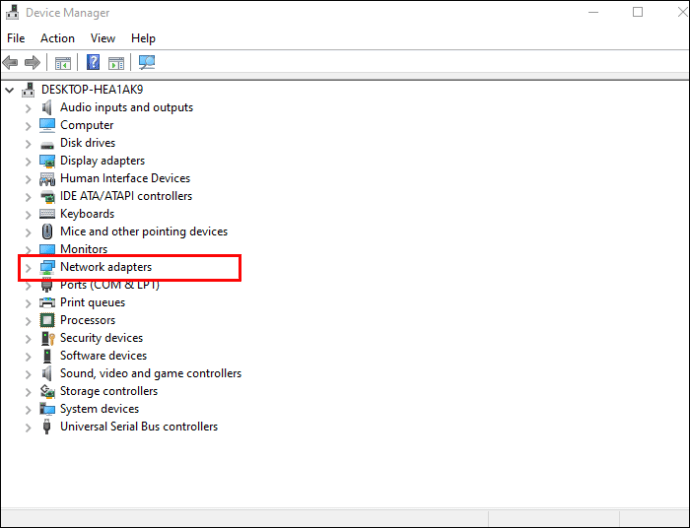The height and width of the screenshot is (528, 690).
Task: Click Scan for hardware changes icon
Action: (147, 62)
